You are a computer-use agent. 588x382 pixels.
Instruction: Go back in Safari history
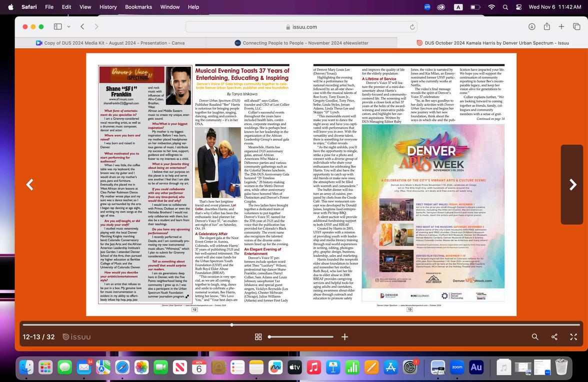tap(82, 26)
